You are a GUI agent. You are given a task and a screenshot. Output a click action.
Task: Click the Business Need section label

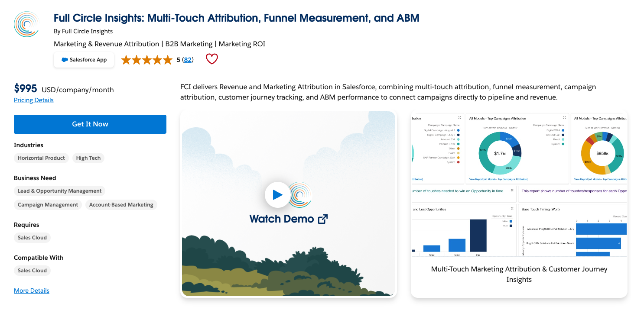(x=35, y=178)
